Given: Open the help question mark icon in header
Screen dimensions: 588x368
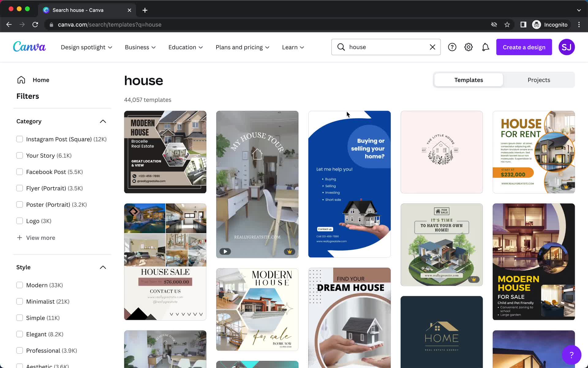Looking at the screenshot, I should pos(452,47).
